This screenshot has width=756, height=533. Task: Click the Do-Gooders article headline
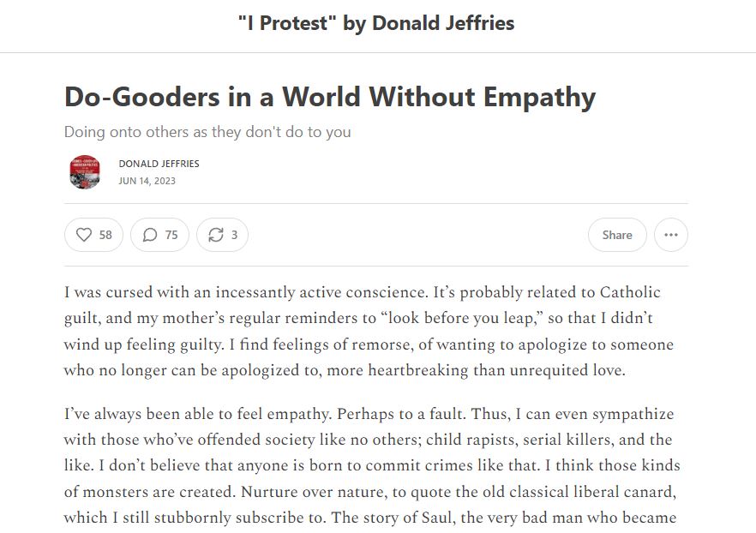click(330, 97)
